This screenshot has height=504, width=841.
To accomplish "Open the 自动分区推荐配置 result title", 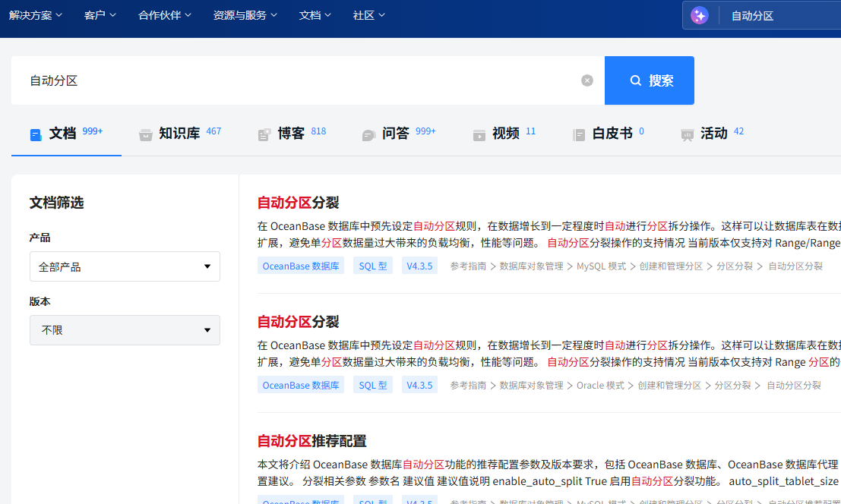I will 311,441.
